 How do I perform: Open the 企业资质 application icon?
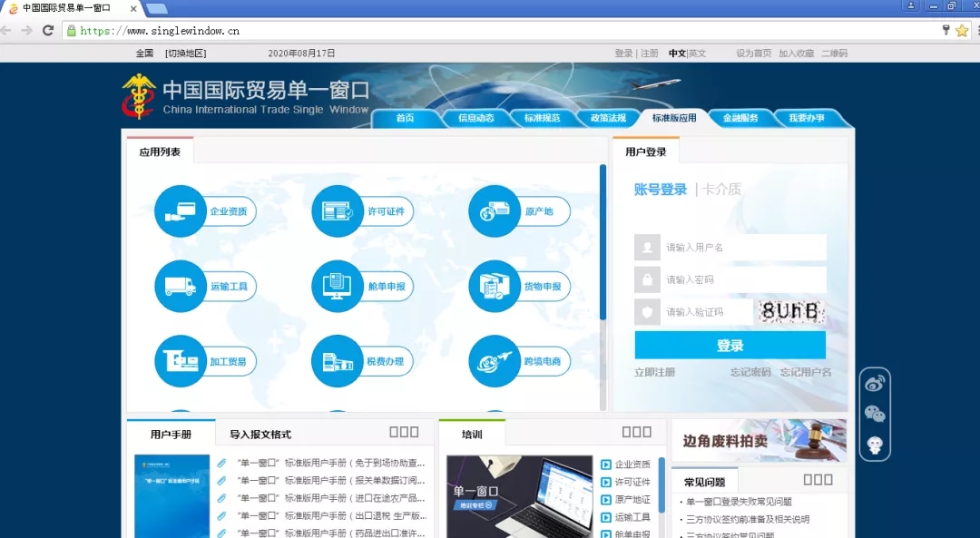181,211
